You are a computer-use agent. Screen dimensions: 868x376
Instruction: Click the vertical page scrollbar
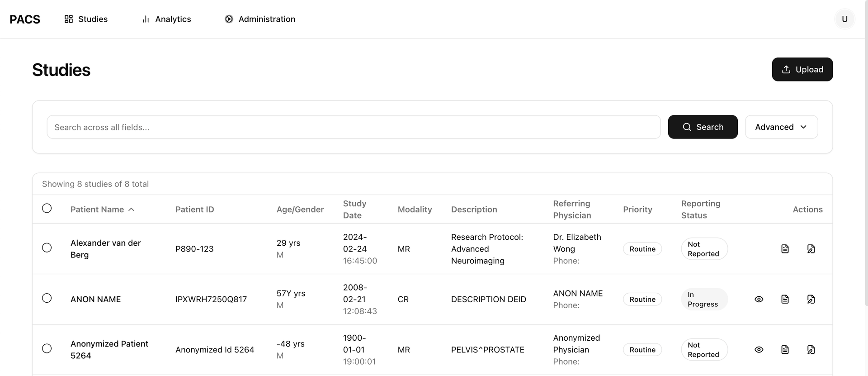[866, 181]
